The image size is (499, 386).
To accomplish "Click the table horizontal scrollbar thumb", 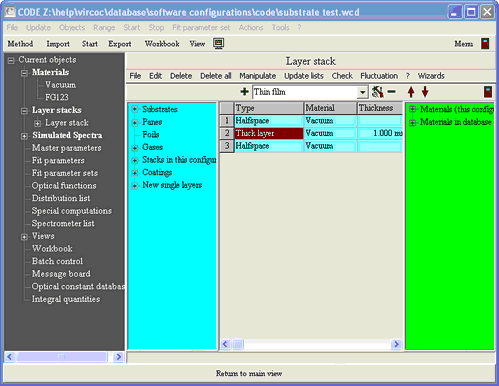I will [238, 344].
